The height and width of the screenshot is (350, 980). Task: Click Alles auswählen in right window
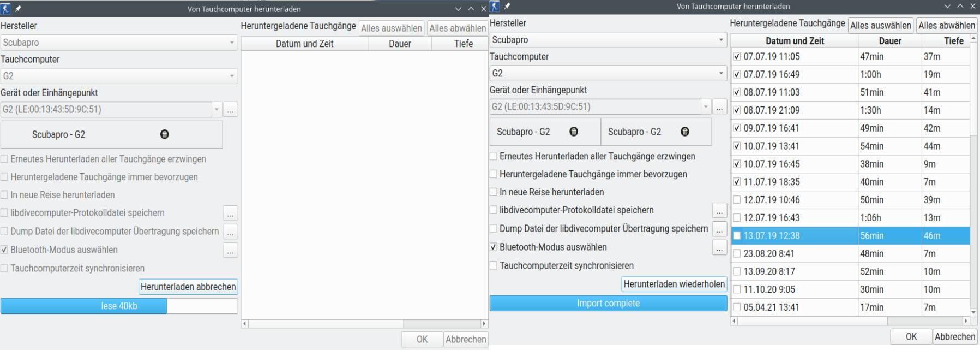tap(881, 26)
